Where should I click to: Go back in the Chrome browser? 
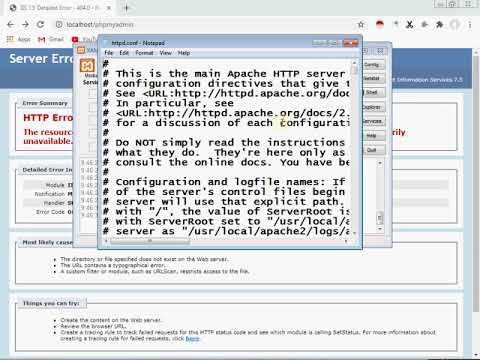click(x=10, y=24)
